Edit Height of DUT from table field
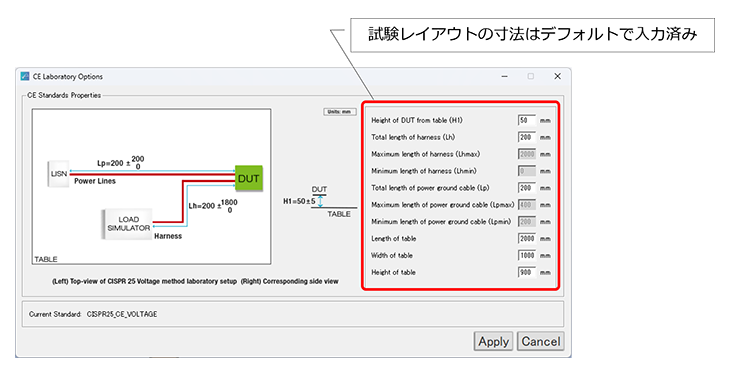The height and width of the screenshot is (379, 733). [527, 121]
